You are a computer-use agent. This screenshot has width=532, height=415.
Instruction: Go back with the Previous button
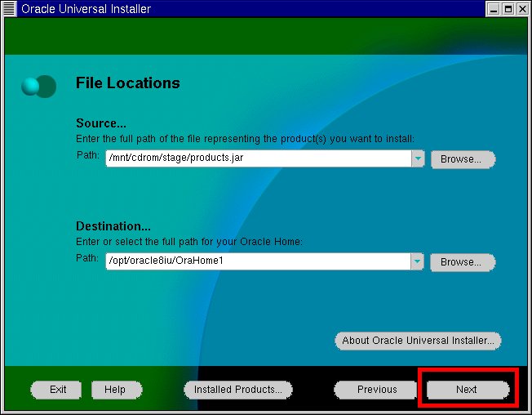(x=375, y=390)
